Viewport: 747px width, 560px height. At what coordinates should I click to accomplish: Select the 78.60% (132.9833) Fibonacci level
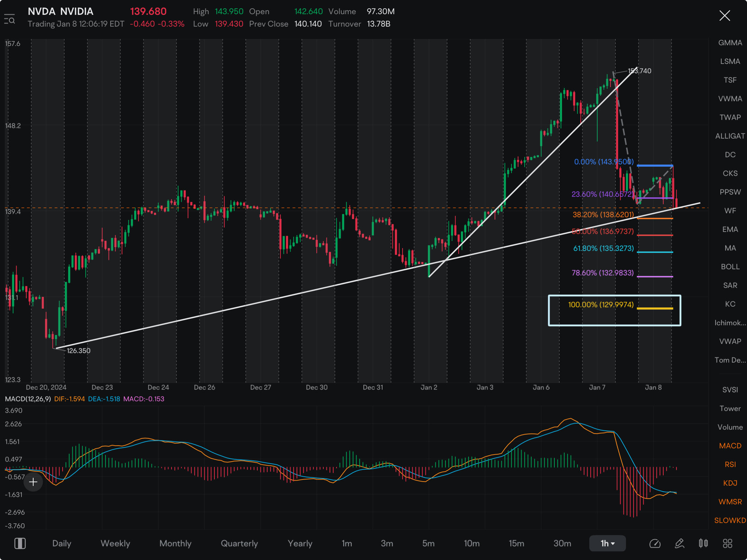[603, 273]
